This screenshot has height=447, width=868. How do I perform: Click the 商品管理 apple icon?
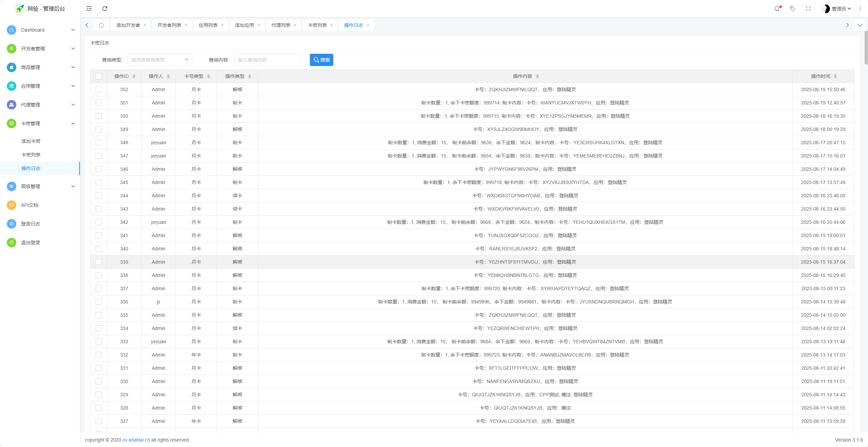[12, 67]
